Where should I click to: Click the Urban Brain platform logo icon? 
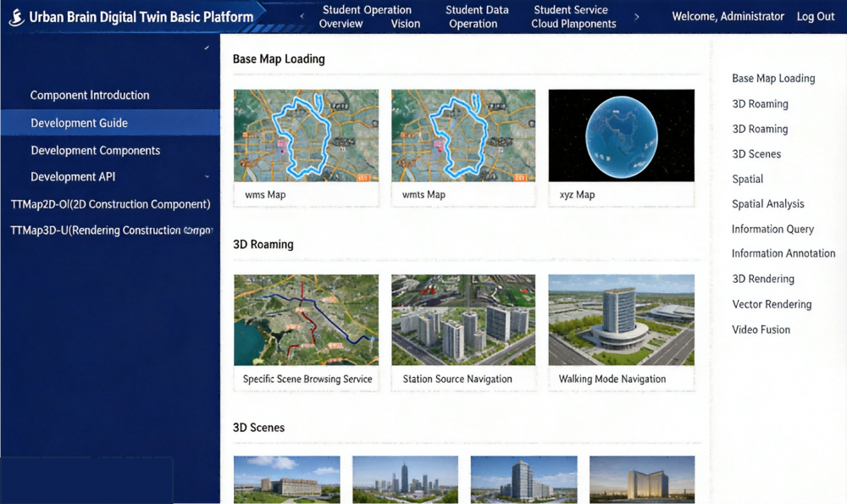pyautogui.click(x=17, y=17)
